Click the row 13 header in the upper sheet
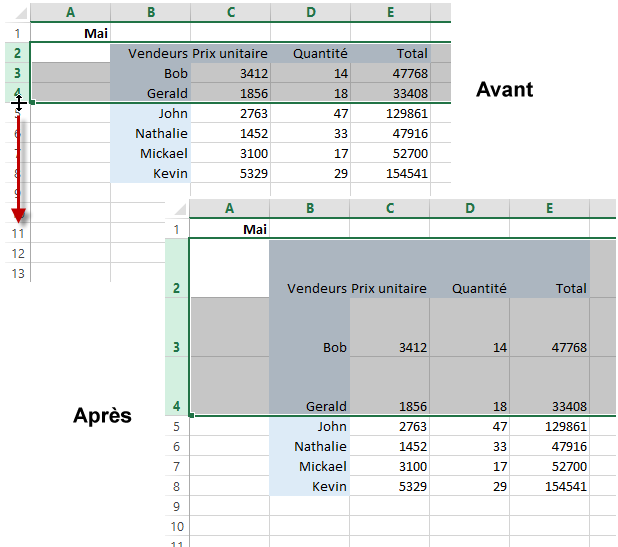The image size is (618, 547). [x=17, y=272]
